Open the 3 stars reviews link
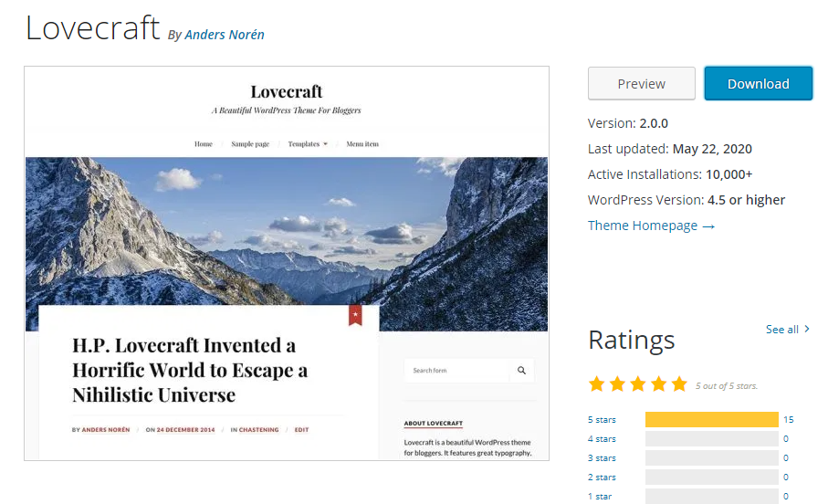 pos(602,458)
